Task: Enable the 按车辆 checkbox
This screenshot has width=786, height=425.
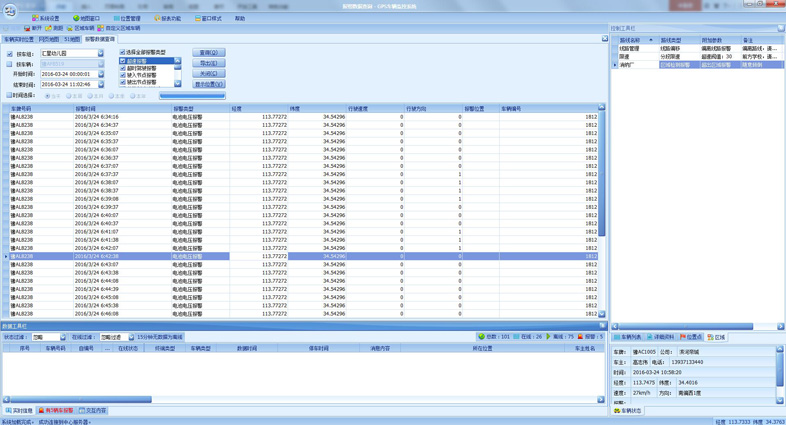Action: (x=10, y=64)
